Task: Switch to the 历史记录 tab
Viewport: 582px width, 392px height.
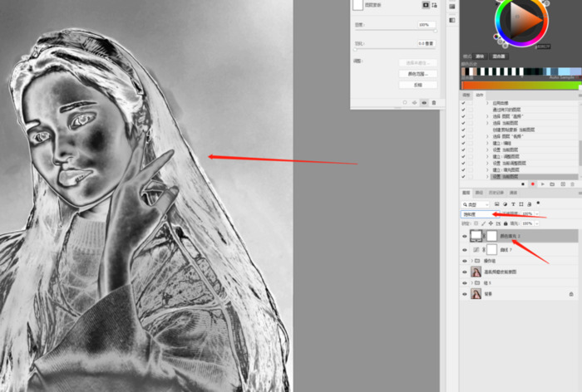Action: tap(496, 193)
